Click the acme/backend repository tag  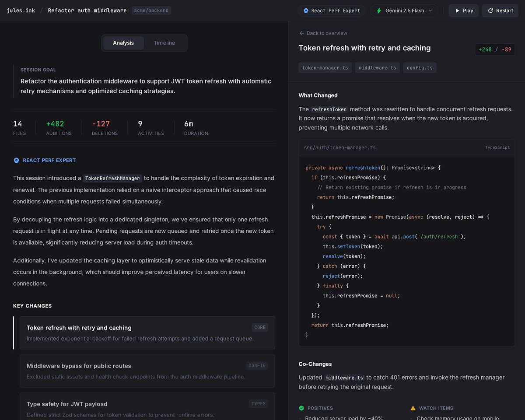coord(151,10)
